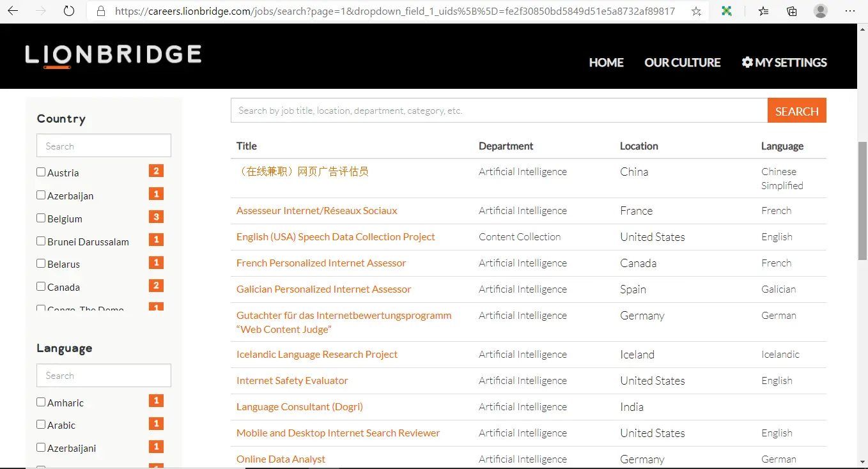This screenshot has width=868, height=469.
Task: Click the Country filter search field
Action: (104, 146)
